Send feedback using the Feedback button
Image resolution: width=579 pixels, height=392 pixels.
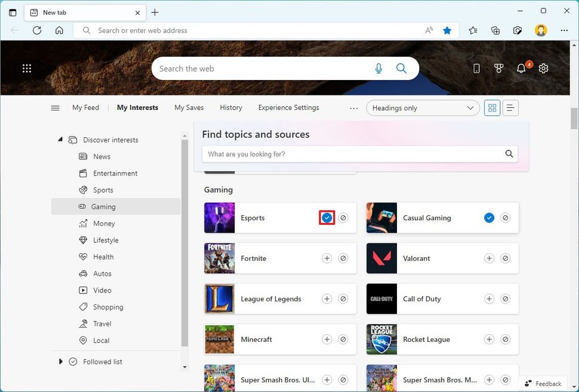coord(544,384)
